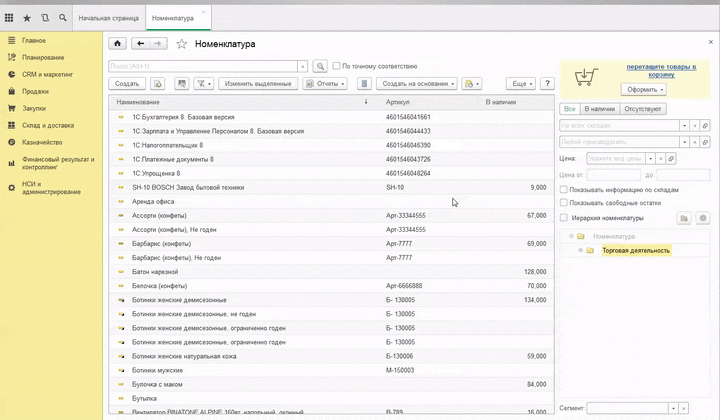Screen dimensions: 720x420
Task: Add Номенклатура to favorites star
Action: [x=181, y=44]
